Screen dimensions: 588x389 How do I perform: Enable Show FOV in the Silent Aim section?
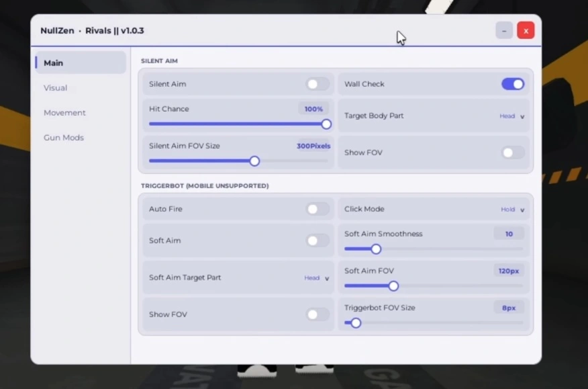(x=513, y=153)
